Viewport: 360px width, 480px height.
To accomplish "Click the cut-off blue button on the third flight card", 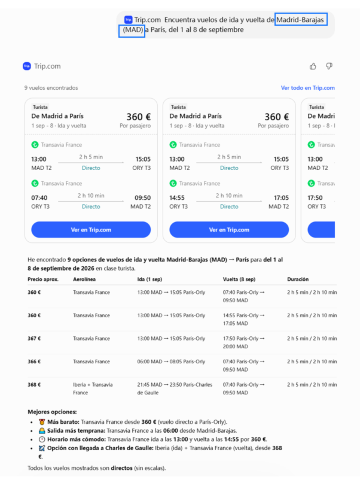I will pyautogui.click(x=321, y=230).
